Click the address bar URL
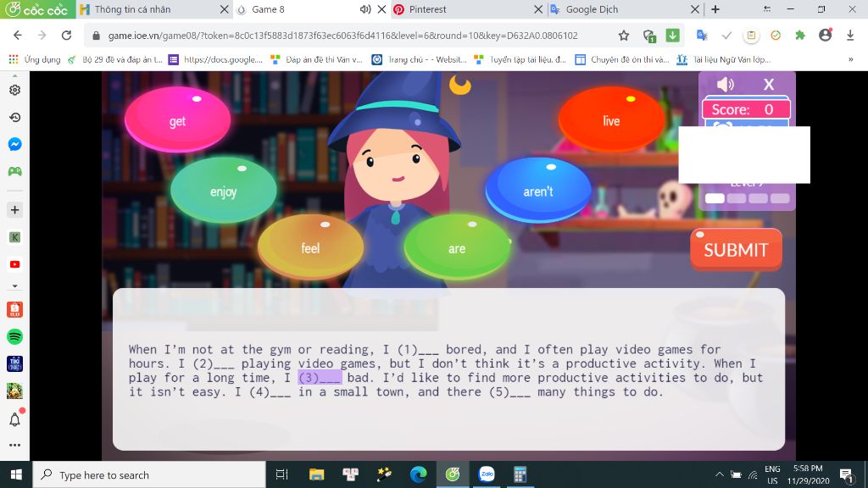868x488 pixels. [342, 36]
